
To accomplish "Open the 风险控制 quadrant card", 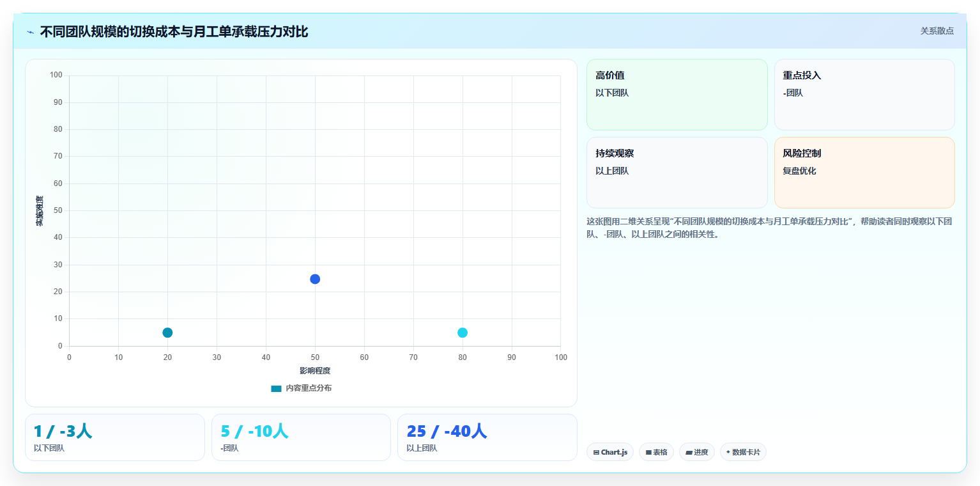I will 864,173.
